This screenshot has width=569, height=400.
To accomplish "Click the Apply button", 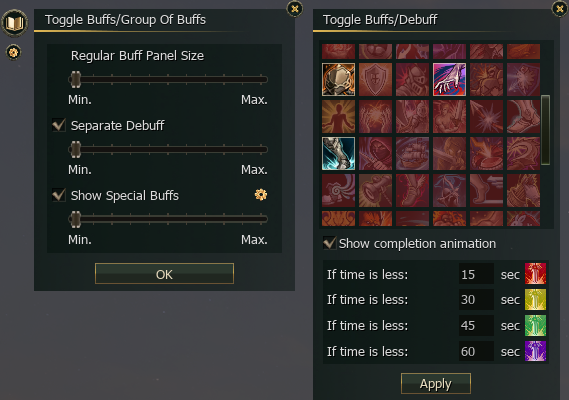I will [436, 383].
